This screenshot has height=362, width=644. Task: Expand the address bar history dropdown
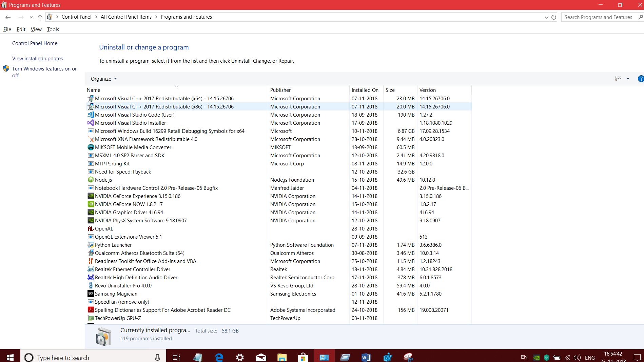click(546, 17)
